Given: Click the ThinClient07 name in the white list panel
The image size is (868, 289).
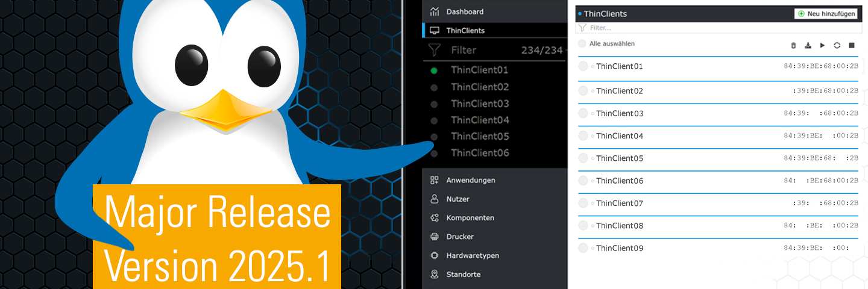Looking at the screenshot, I should [x=620, y=203].
